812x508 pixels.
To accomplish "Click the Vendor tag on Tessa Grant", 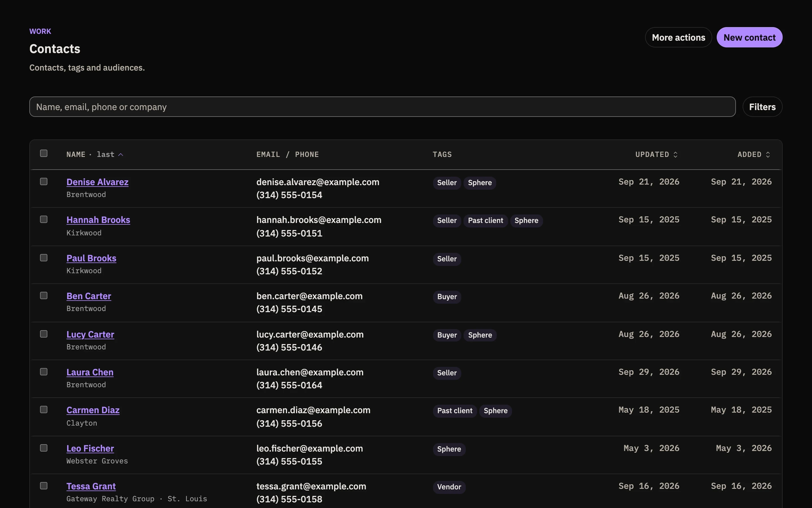I will pyautogui.click(x=449, y=487).
